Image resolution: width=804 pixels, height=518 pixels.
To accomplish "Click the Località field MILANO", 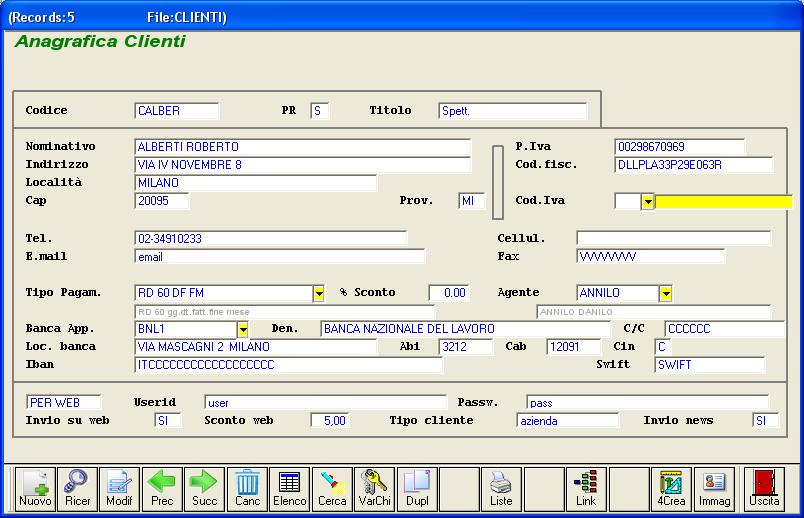I will pos(256,183).
